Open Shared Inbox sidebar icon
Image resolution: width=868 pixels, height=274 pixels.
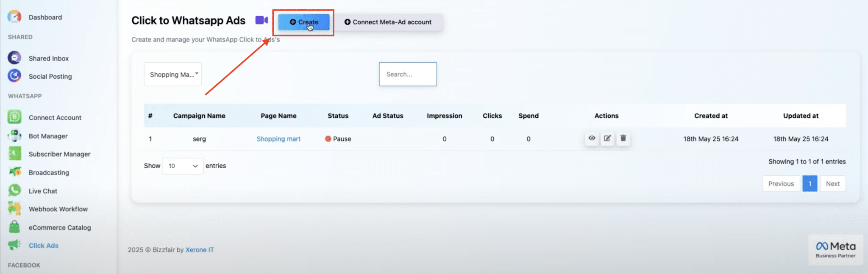tap(14, 58)
